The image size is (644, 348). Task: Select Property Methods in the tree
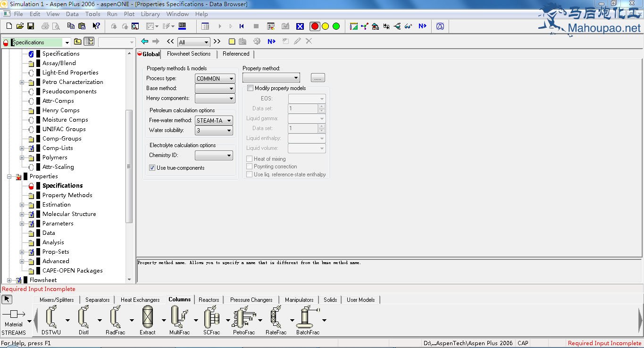[x=67, y=195]
